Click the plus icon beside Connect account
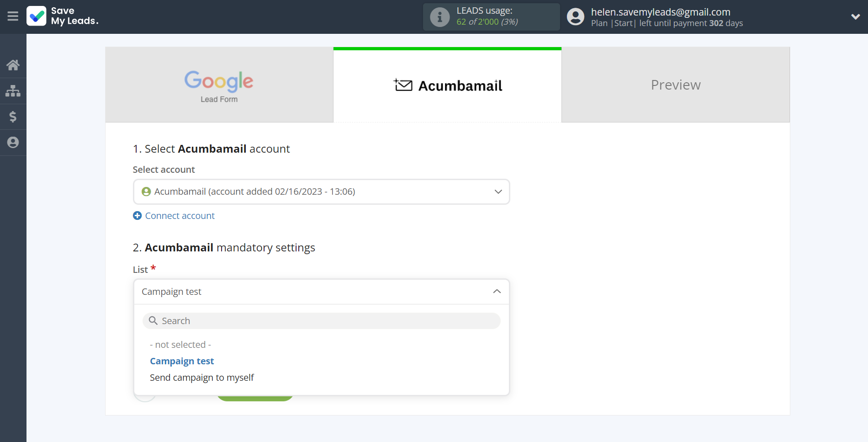This screenshot has height=442, width=868. pos(137,216)
